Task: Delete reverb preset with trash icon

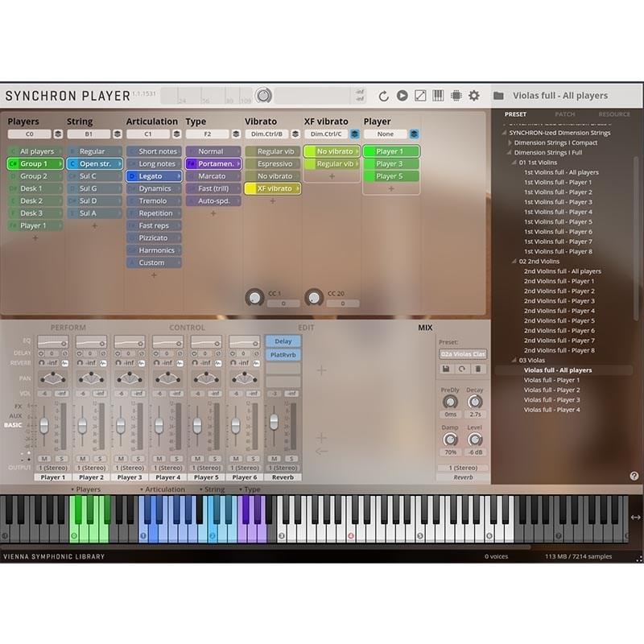Action: point(478,369)
